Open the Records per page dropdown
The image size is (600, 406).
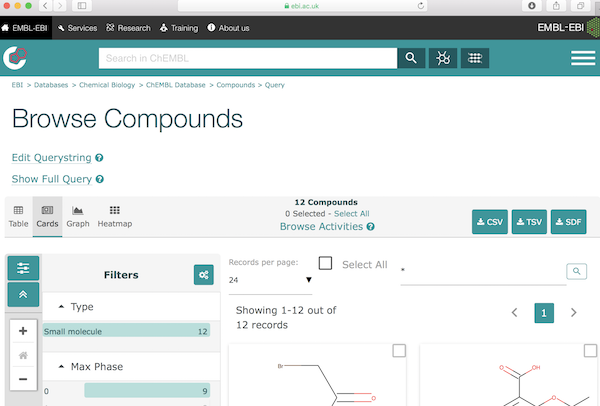pos(270,280)
